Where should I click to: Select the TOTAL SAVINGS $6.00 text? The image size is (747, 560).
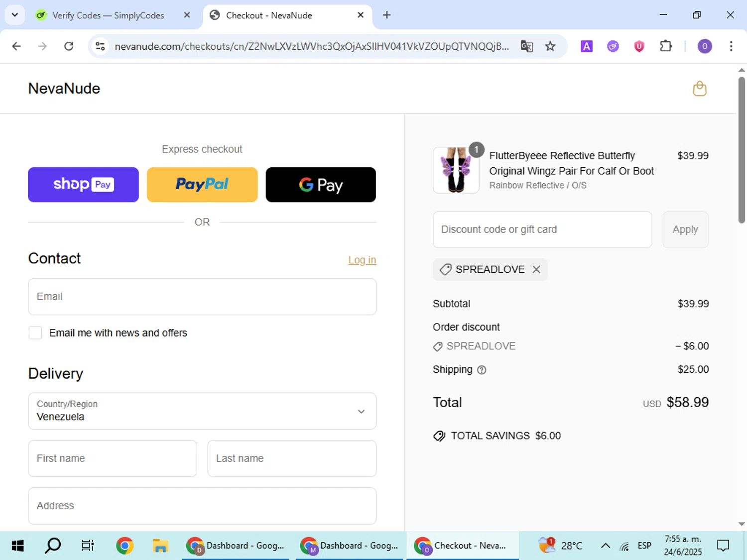tap(506, 436)
